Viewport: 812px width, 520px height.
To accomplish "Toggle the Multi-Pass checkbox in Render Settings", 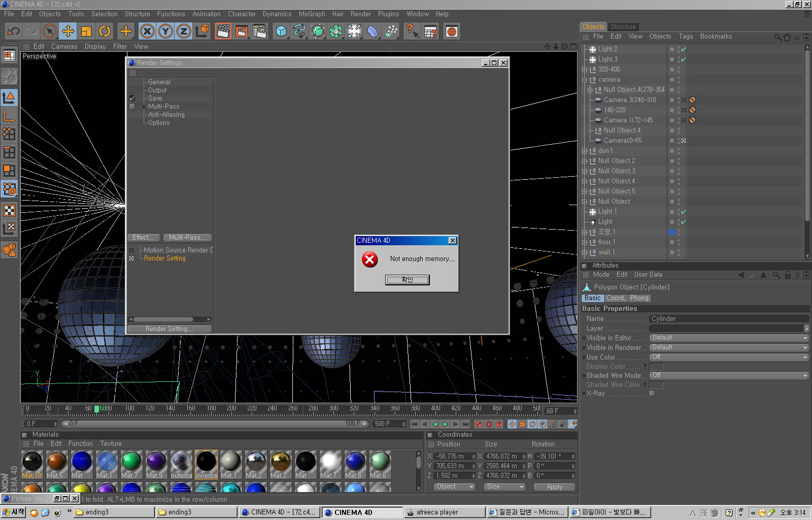I will click(x=132, y=107).
